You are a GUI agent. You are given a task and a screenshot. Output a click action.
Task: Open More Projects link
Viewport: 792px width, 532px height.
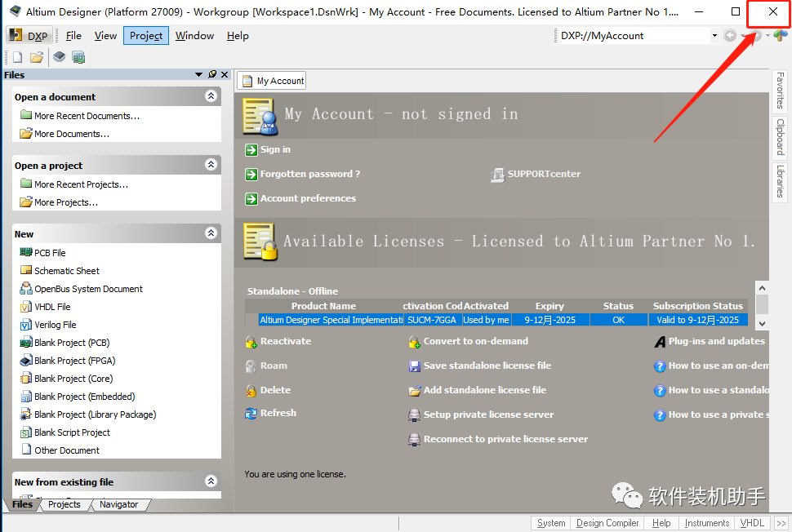66,202
